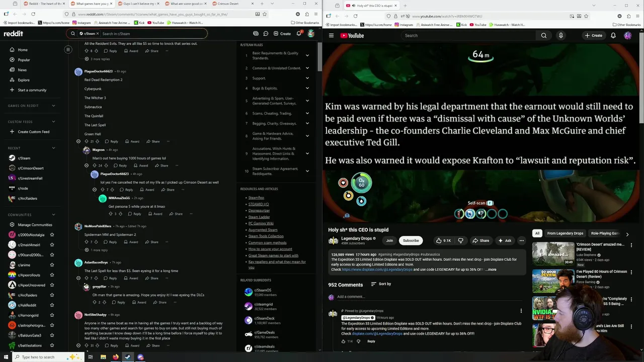The height and width of the screenshot is (362, 644).
Task: Click Join button for Legendary Drops
Action: point(389,240)
